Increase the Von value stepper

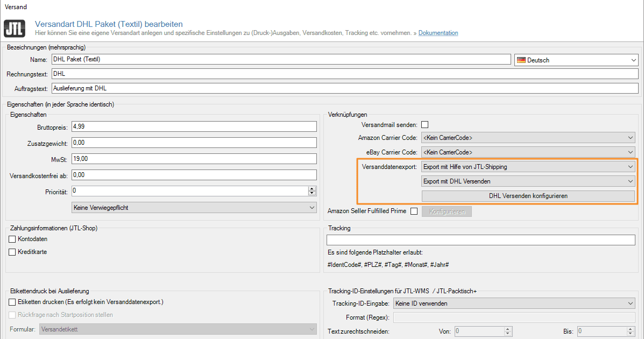(508, 329)
